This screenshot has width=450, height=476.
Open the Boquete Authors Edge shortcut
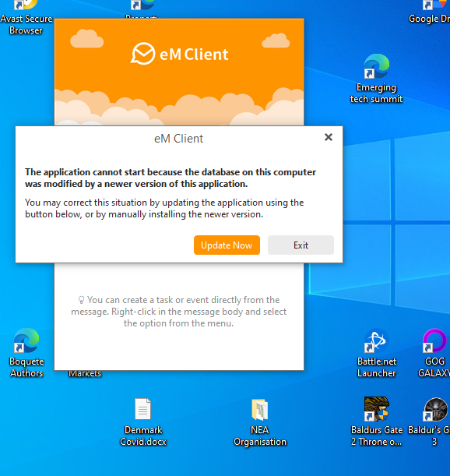[26, 353]
